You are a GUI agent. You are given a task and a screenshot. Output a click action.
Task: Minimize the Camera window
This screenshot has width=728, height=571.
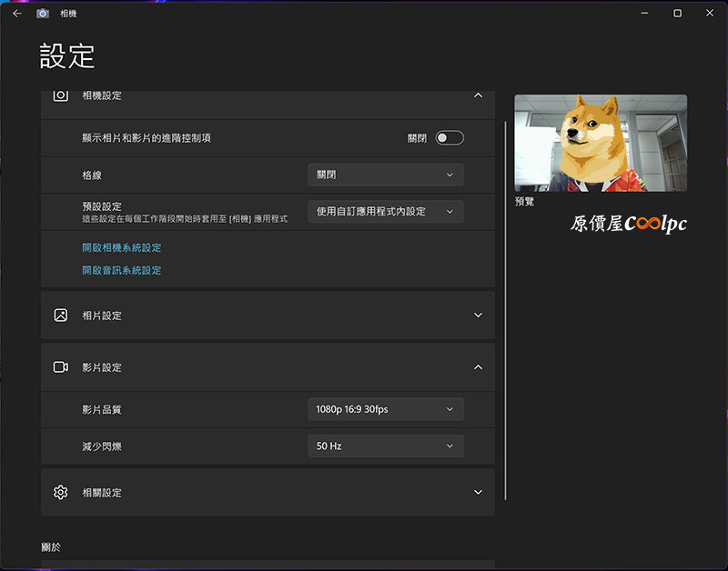[644, 13]
